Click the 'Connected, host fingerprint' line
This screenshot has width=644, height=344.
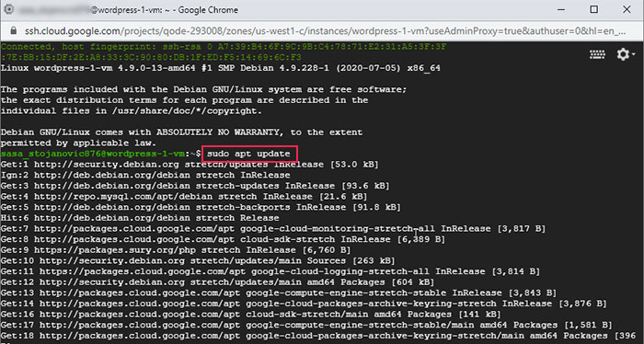pyautogui.click(x=224, y=47)
